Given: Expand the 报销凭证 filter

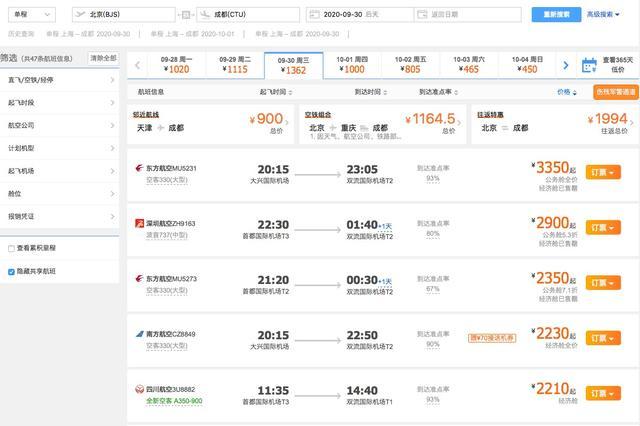Looking at the screenshot, I should pos(60,217).
